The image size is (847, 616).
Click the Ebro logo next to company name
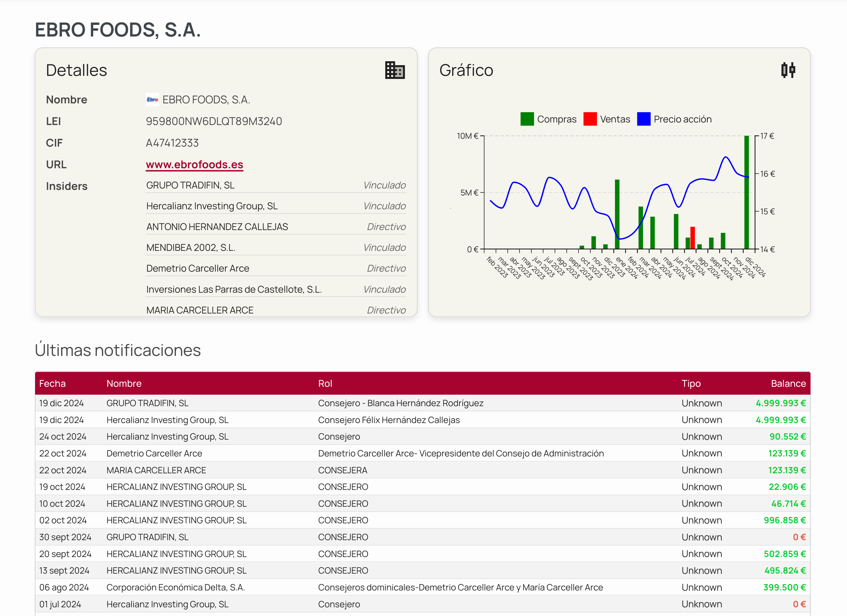[x=152, y=100]
